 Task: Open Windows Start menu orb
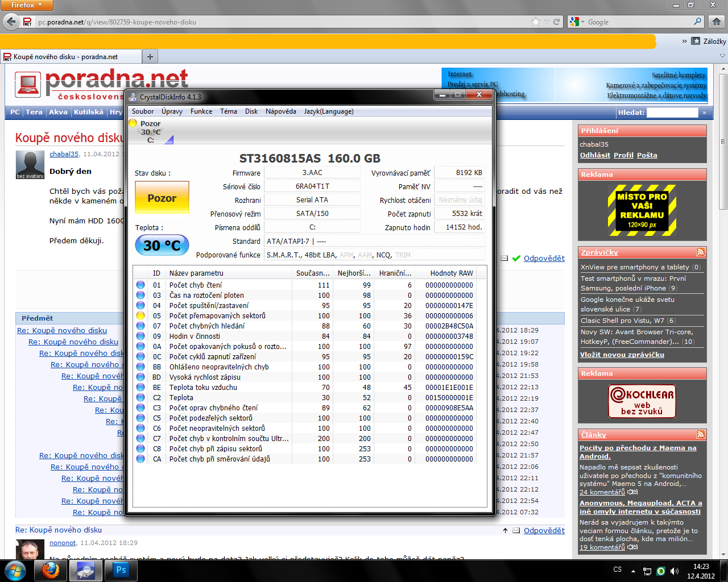[15, 570]
